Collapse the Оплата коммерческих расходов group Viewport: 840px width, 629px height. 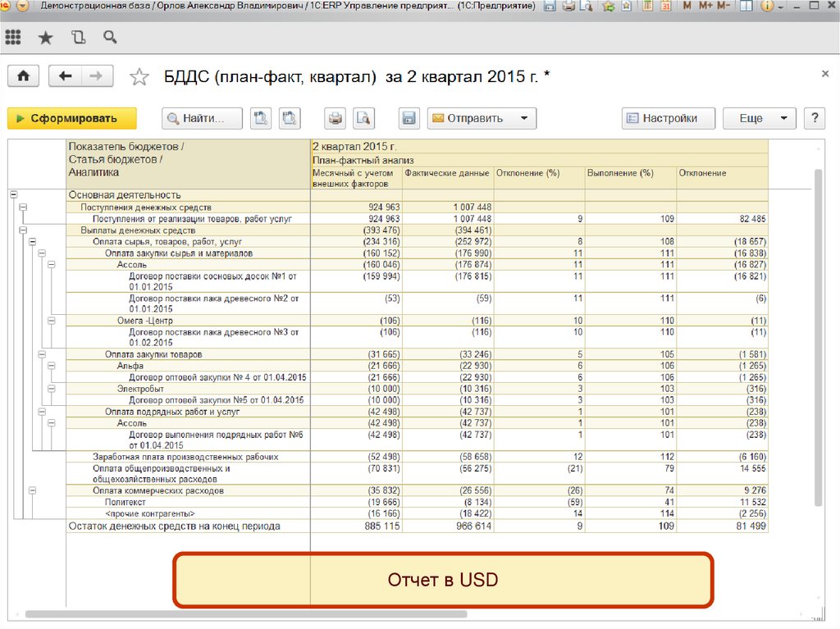[x=33, y=490]
